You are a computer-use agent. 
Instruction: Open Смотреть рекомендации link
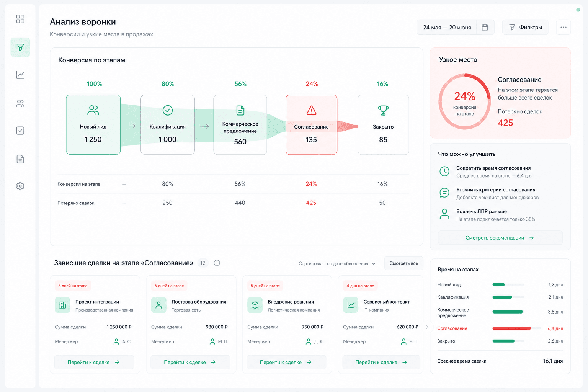(x=500, y=238)
